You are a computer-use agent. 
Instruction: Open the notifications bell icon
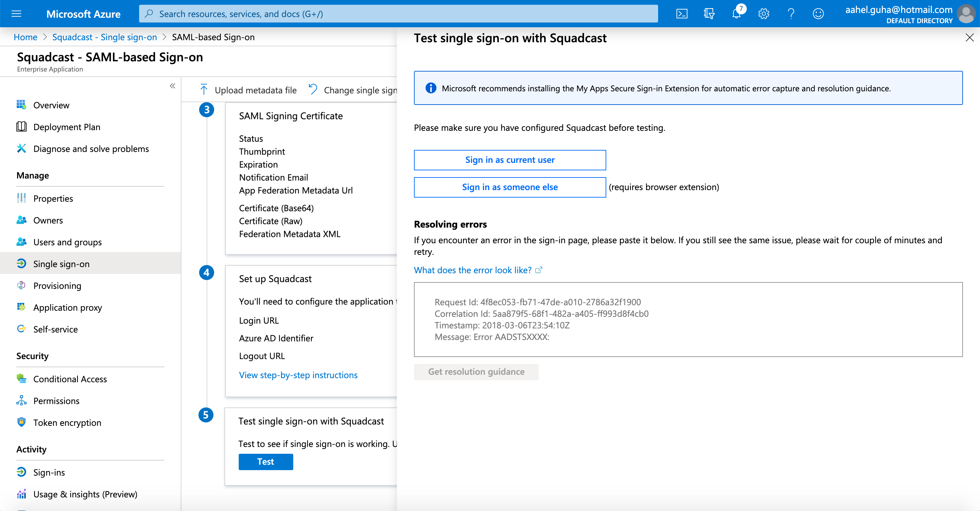[x=737, y=14]
